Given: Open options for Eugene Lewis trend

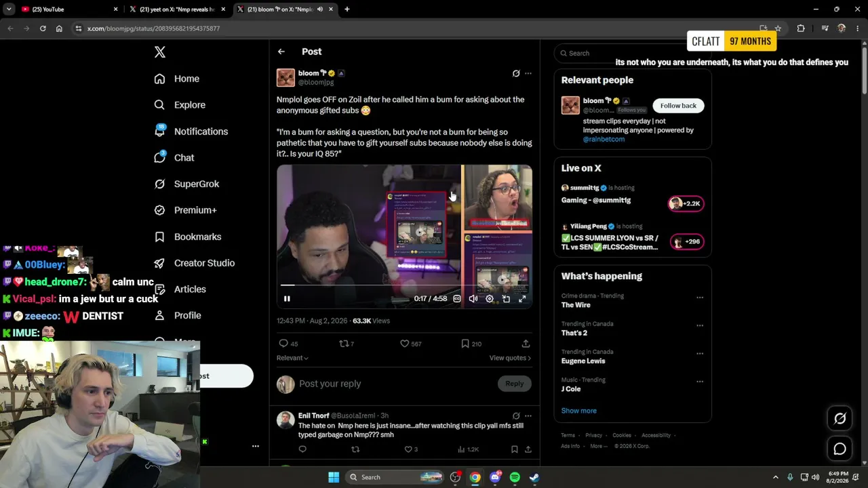Looking at the screenshot, I should [x=700, y=353].
